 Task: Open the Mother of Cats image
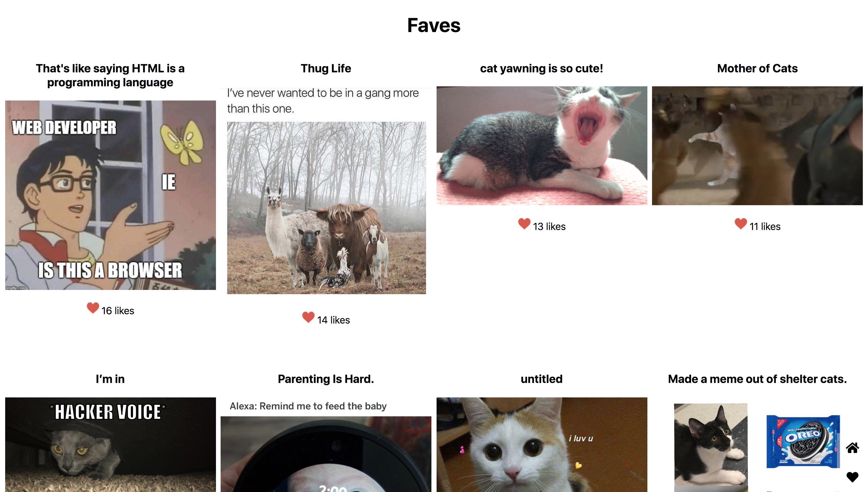pos(757,146)
